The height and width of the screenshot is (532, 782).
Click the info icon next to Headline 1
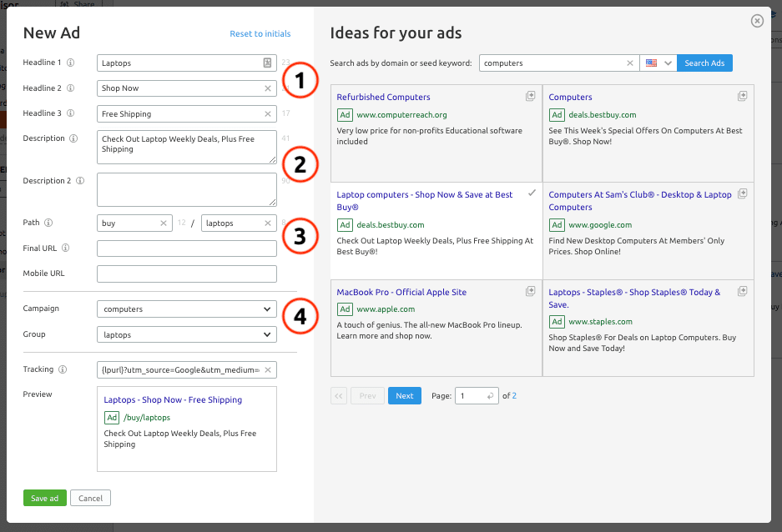click(71, 63)
